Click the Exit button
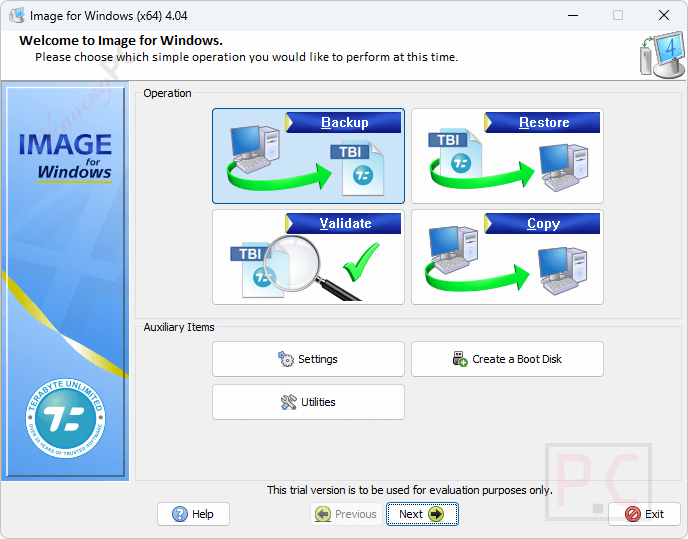 [644, 514]
